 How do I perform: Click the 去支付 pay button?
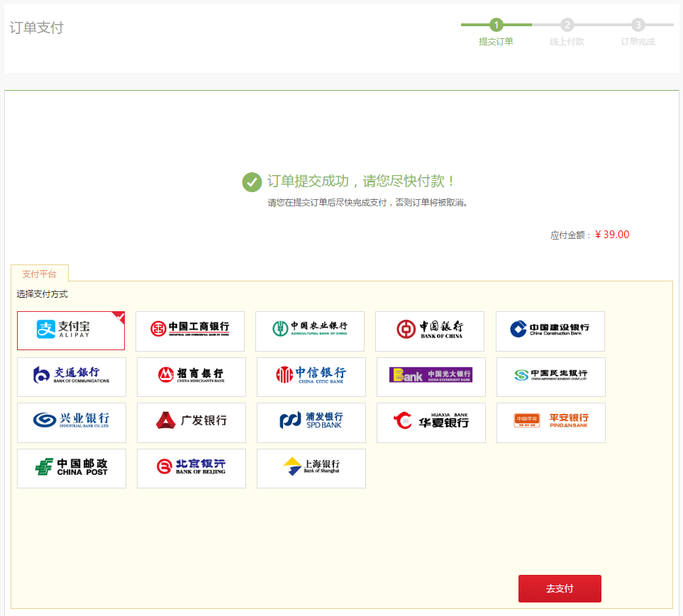coord(560,588)
